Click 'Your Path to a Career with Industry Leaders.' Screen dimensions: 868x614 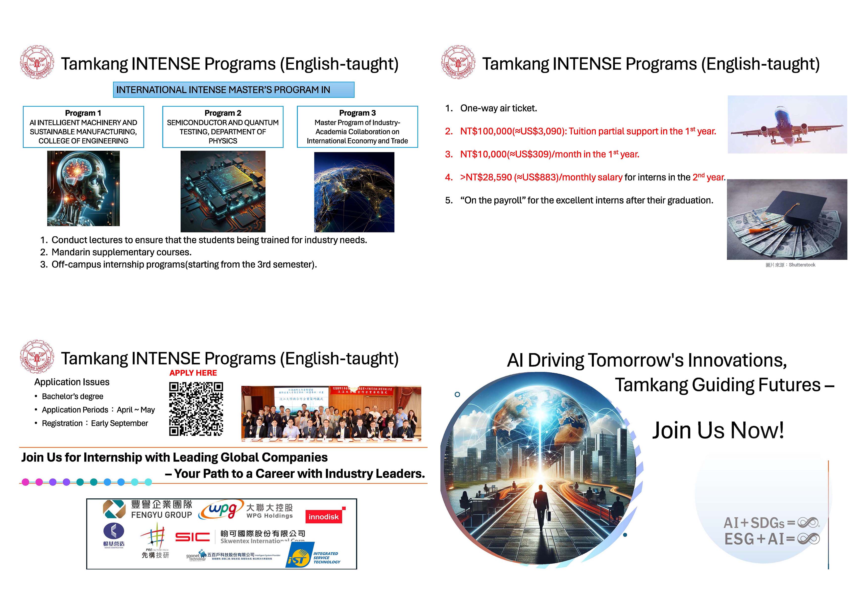click(x=295, y=474)
